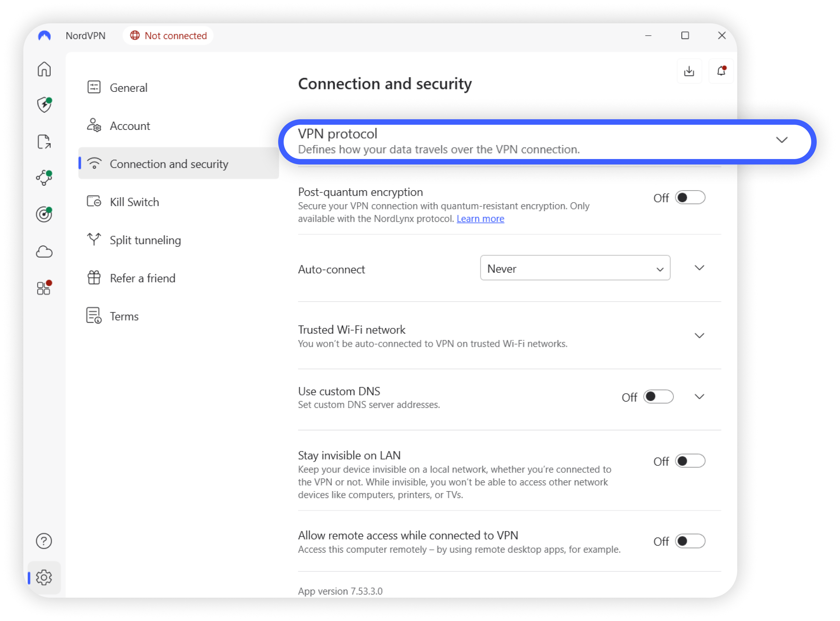
Task: Expand the VPN protocol section
Action: 781,140
